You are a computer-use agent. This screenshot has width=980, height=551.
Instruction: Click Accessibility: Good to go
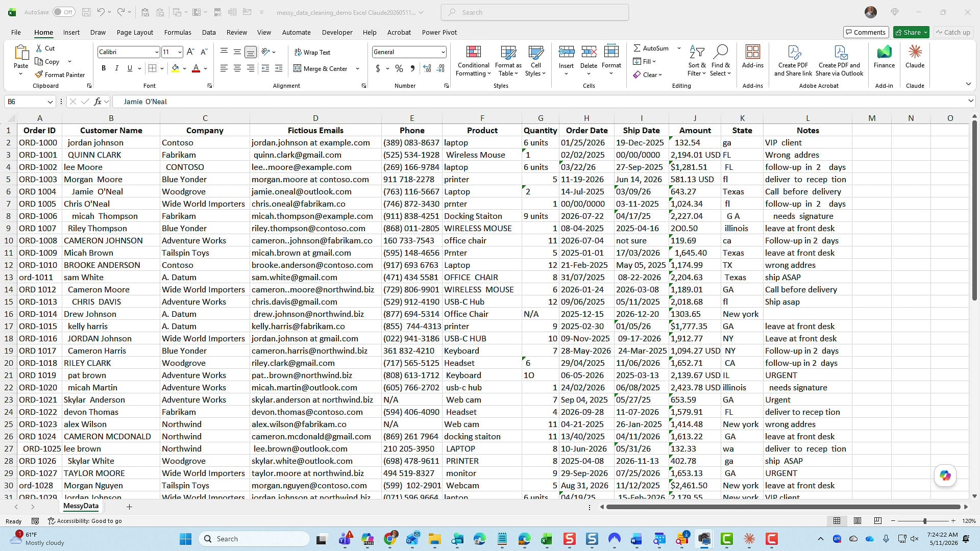[x=85, y=521]
